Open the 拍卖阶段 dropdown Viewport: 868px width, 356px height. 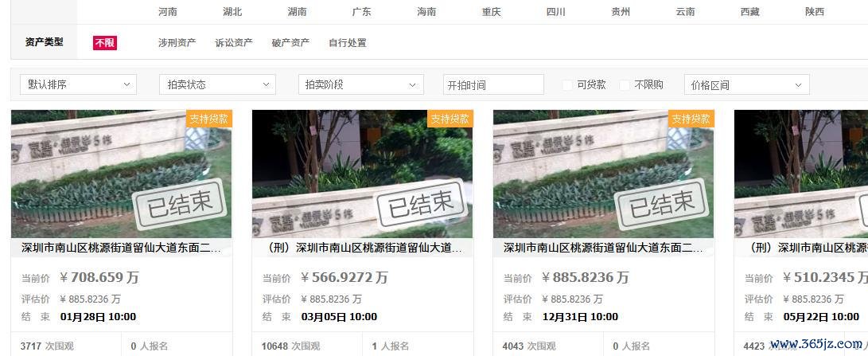361,84
